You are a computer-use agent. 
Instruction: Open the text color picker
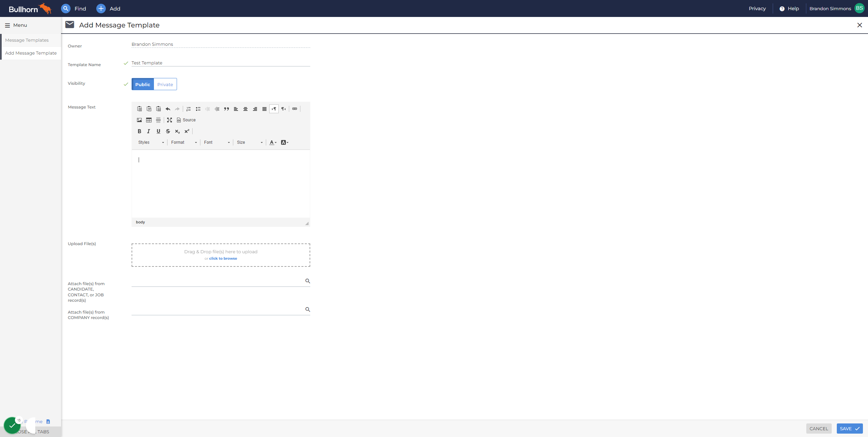(273, 142)
